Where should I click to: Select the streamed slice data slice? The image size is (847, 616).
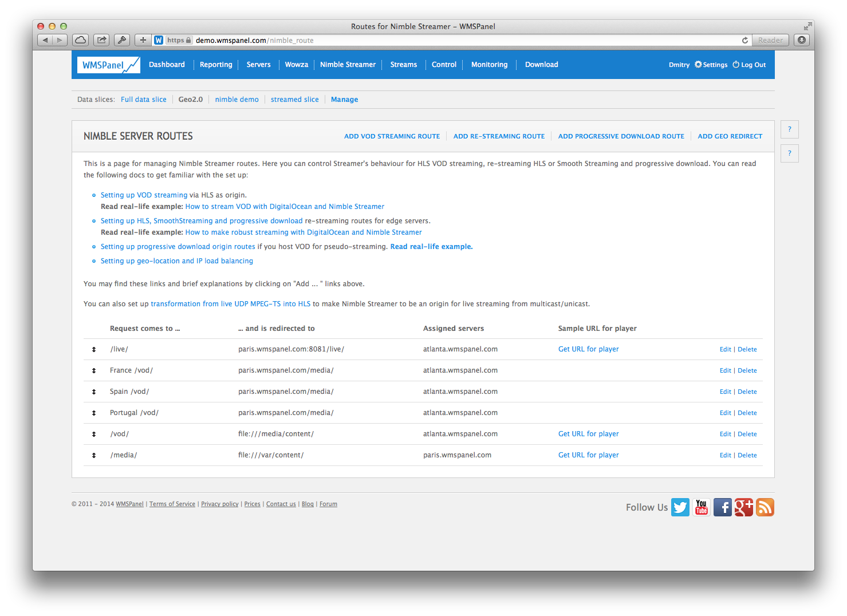(294, 99)
